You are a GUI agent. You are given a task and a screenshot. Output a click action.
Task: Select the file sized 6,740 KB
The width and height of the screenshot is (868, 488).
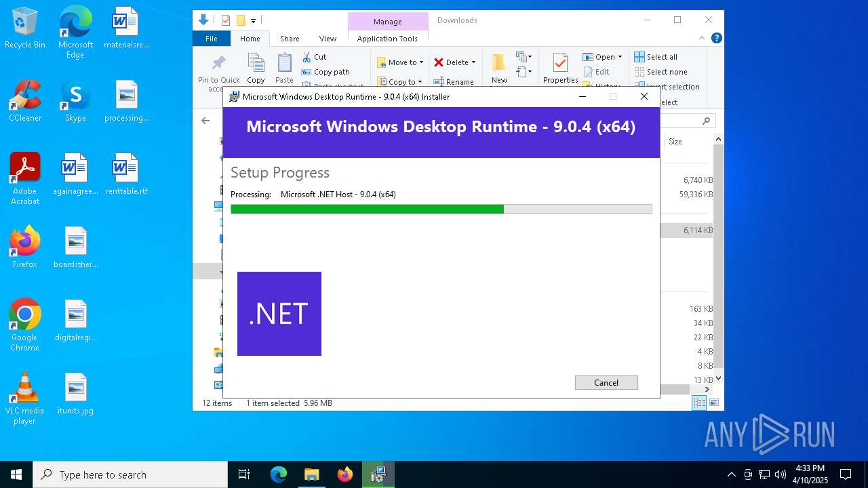(x=698, y=180)
